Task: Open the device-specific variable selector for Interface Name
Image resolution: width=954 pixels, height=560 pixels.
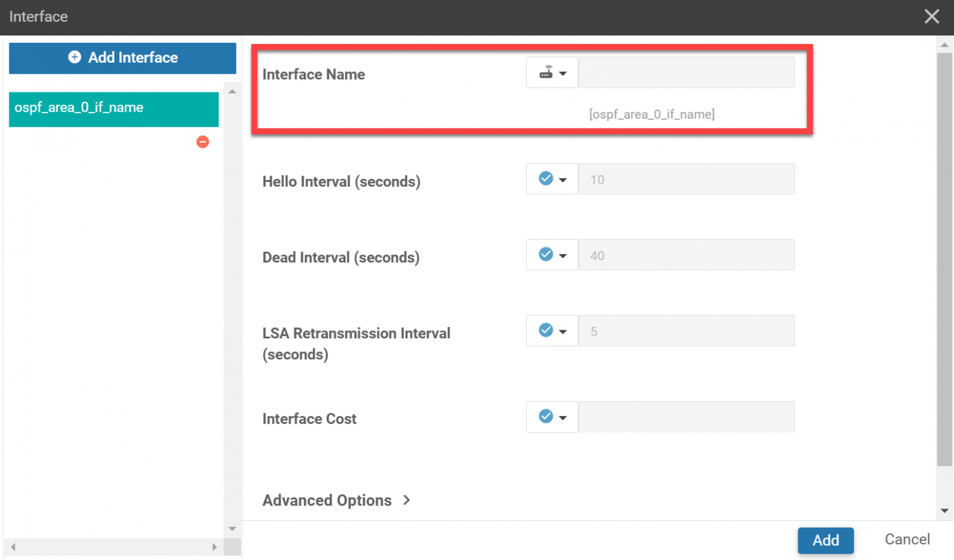Action: point(563,72)
